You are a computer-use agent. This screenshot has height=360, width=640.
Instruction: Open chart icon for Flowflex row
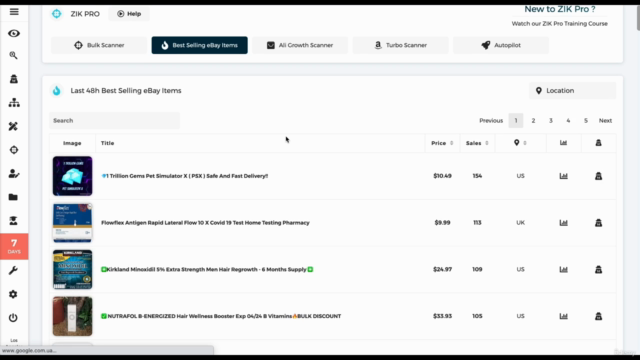coord(563,223)
